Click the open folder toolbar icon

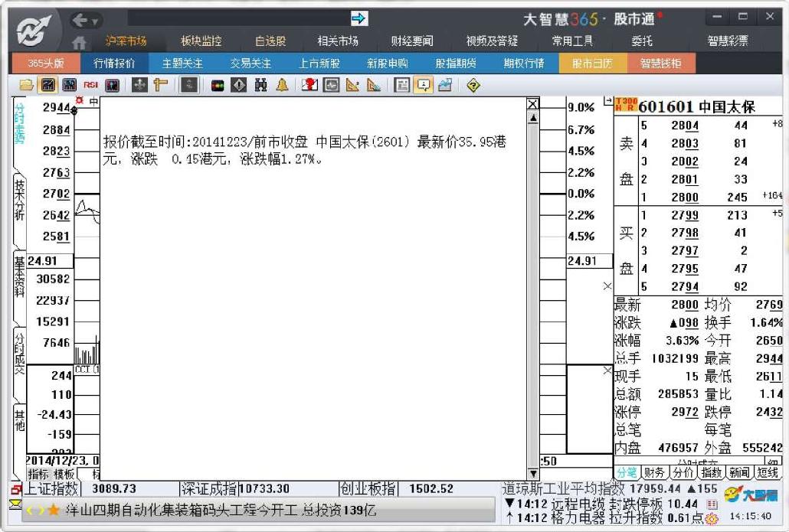pyautogui.click(x=26, y=85)
